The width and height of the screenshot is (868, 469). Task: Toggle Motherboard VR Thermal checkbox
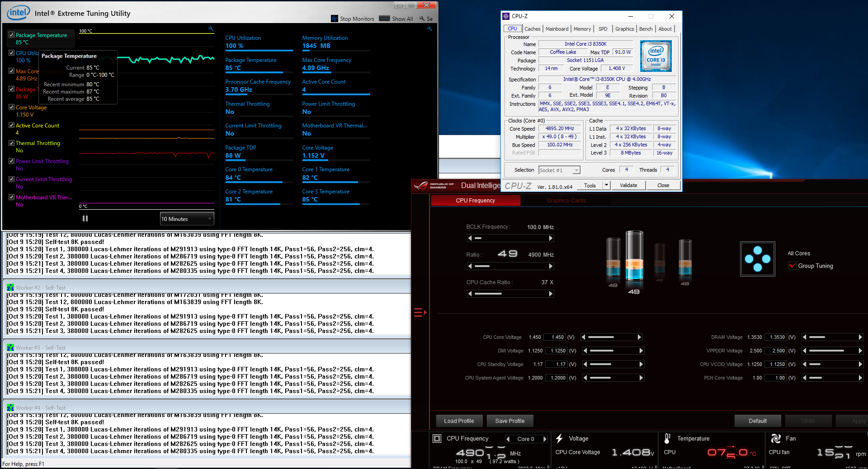(12, 197)
